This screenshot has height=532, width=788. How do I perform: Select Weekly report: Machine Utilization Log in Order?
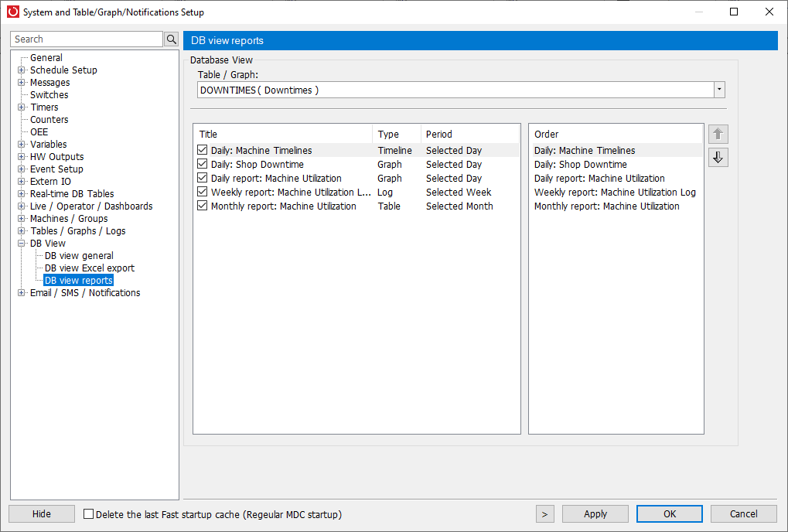[x=615, y=193]
